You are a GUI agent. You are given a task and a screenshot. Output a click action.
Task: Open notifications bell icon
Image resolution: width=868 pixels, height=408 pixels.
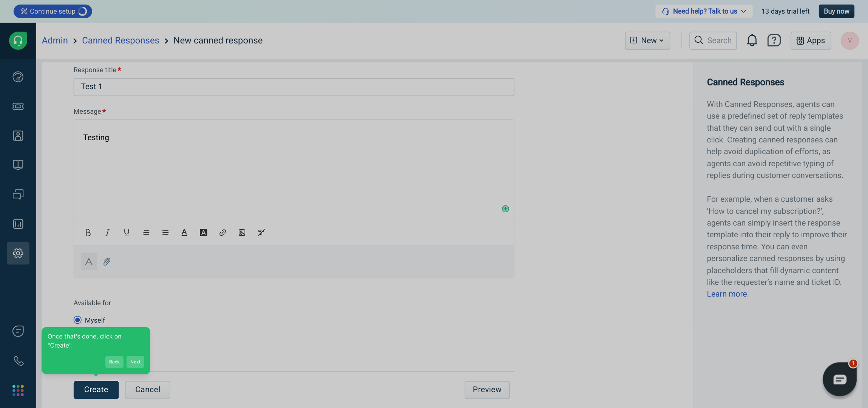(752, 40)
